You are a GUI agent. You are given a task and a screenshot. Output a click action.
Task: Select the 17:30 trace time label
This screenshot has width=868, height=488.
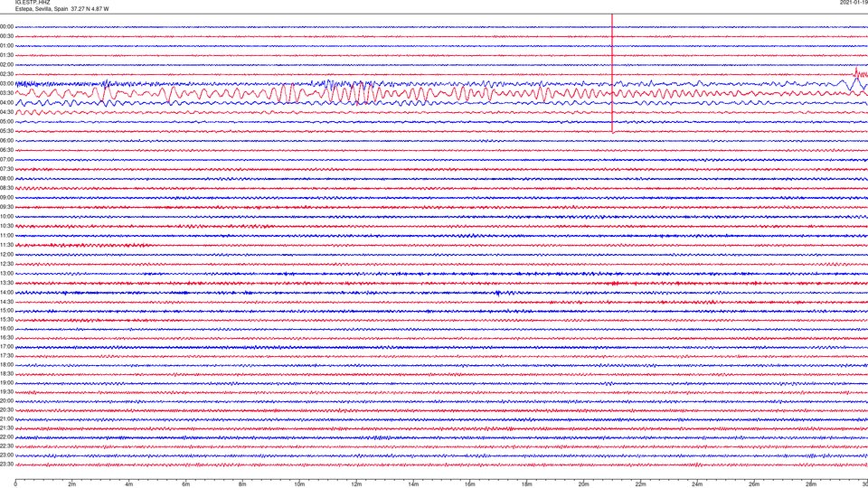(6, 356)
